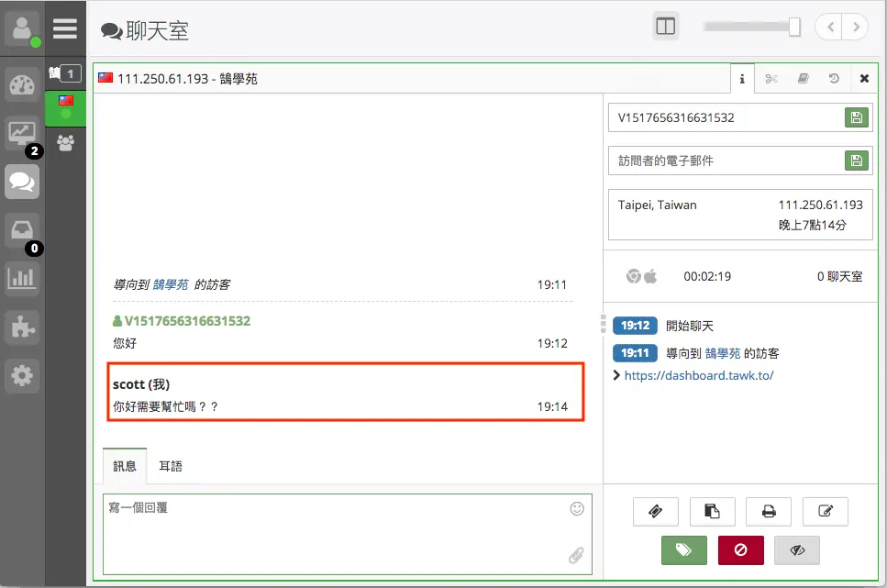Open the shortcuts scissors tab

pos(771,79)
